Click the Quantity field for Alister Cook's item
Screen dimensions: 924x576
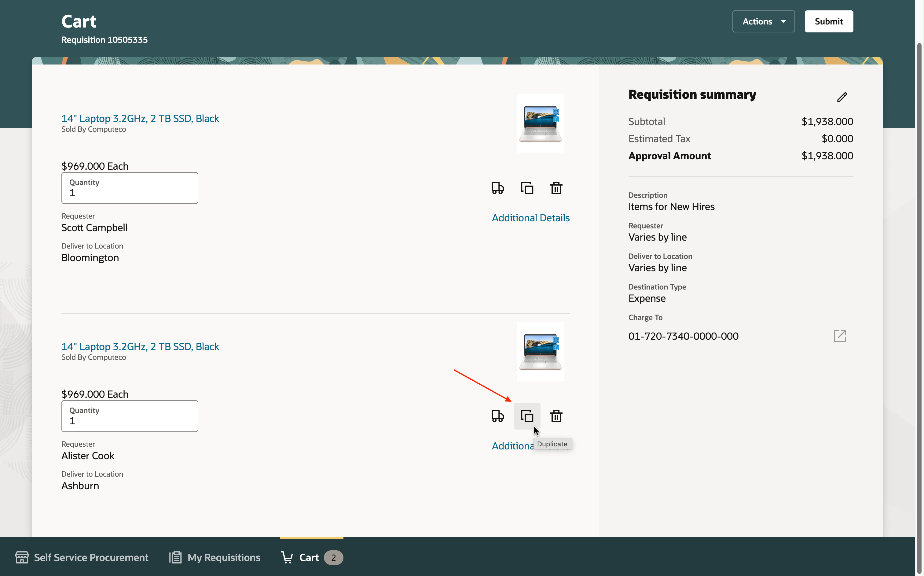[130, 416]
